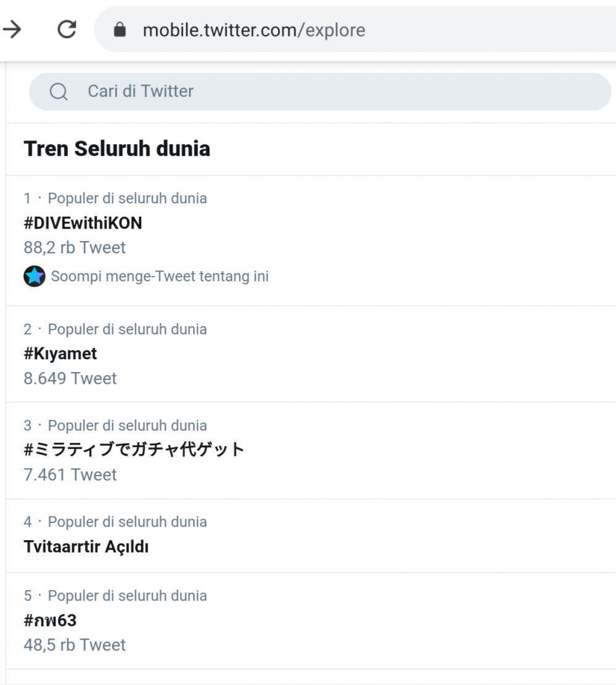Click the padlock site security icon
Image resolution: width=616 pixels, height=685 pixels.
[x=120, y=30]
